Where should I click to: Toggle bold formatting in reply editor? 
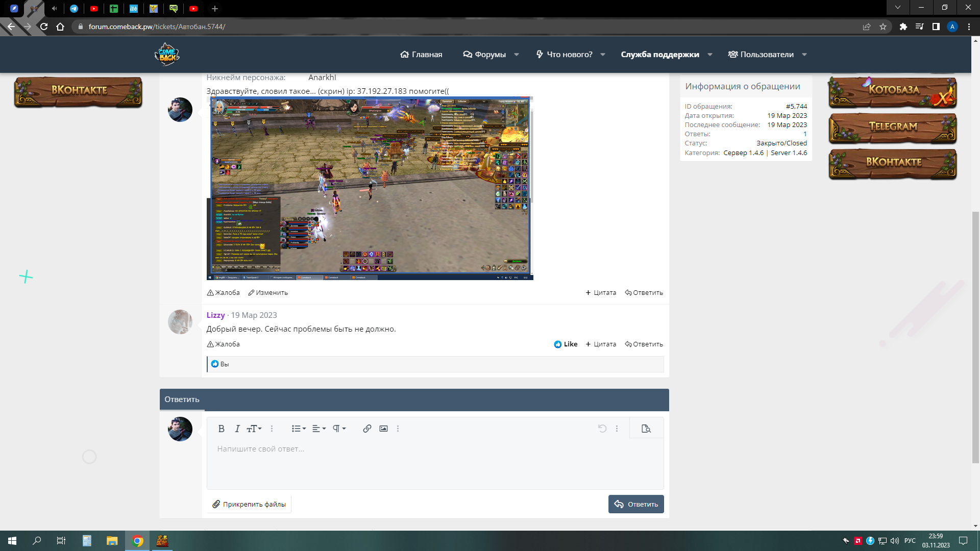coord(222,429)
